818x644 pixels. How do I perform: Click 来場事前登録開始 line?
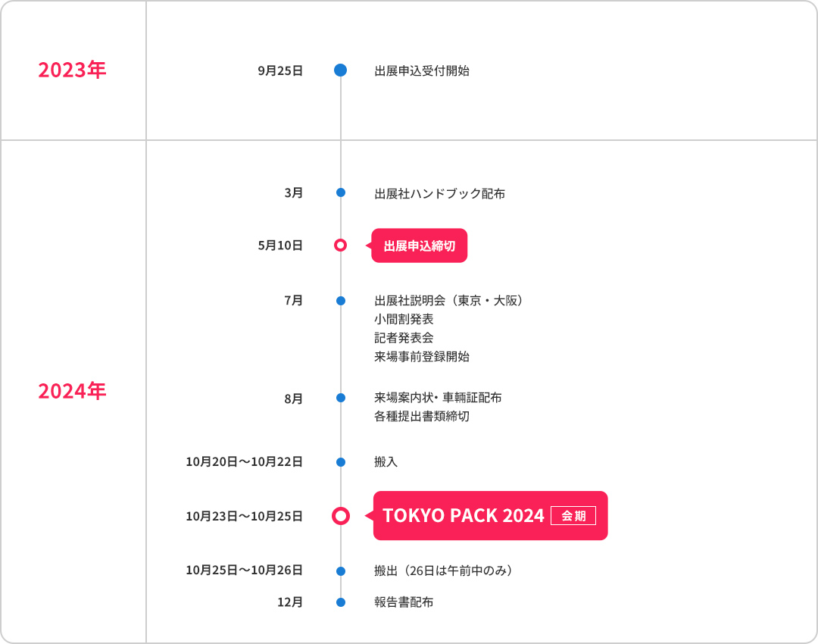click(422, 356)
